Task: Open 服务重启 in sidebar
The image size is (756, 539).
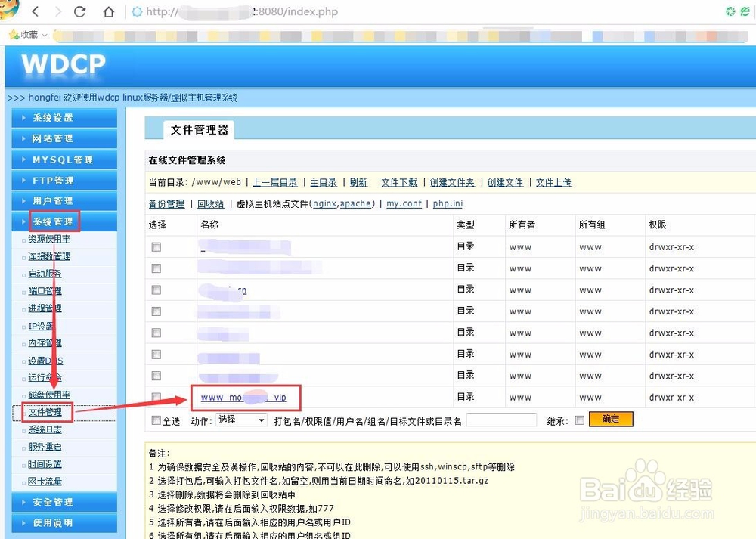Action: tap(45, 447)
